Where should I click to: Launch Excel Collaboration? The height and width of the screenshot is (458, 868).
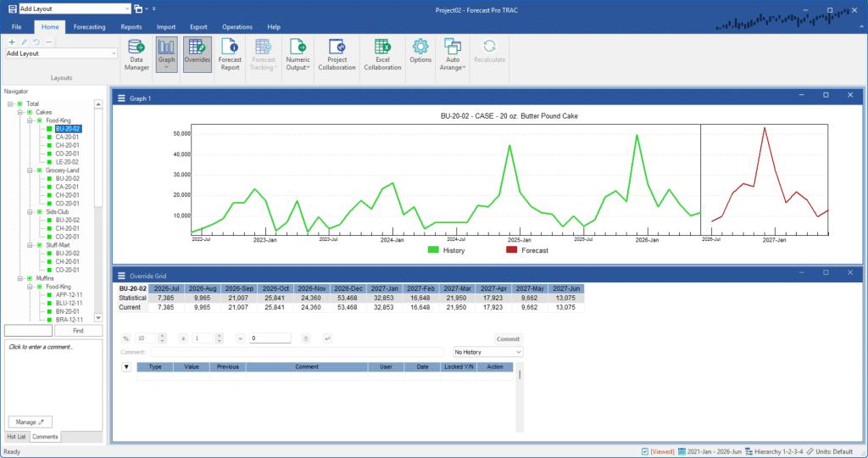(382, 55)
